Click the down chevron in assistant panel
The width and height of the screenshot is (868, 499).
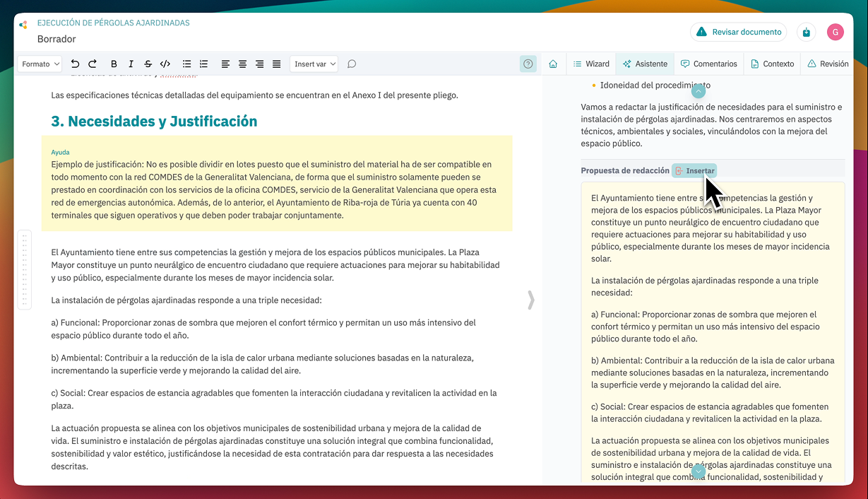click(x=698, y=471)
